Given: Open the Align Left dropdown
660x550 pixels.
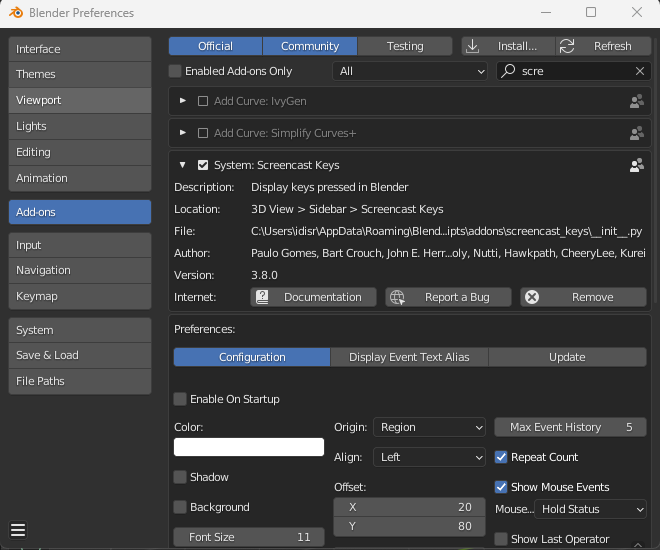Looking at the screenshot, I should [x=429, y=457].
